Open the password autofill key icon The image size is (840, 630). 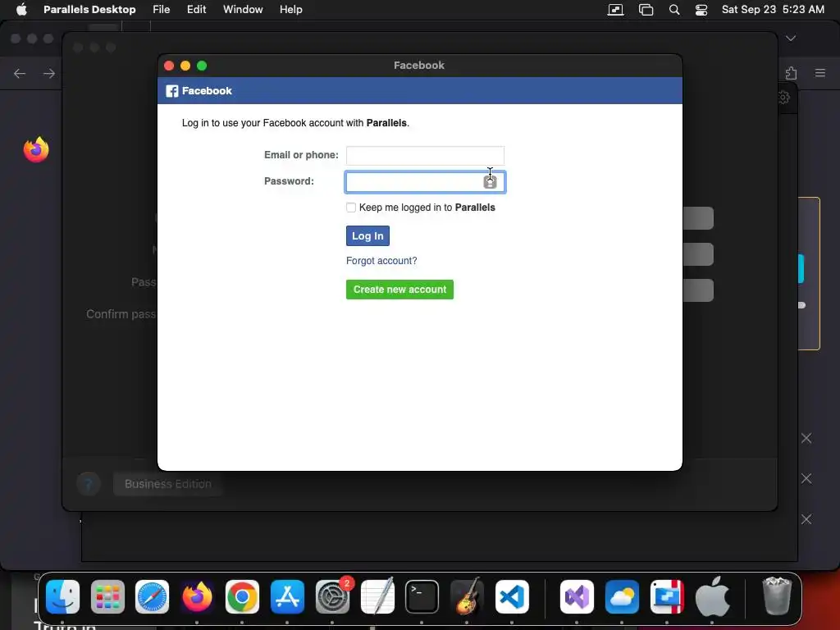(x=490, y=182)
